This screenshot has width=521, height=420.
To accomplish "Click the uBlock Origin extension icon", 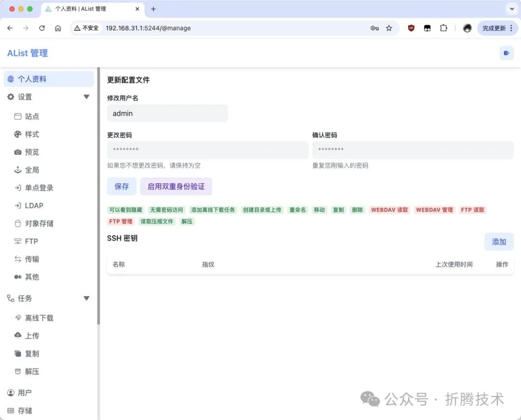I will pos(411,28).
